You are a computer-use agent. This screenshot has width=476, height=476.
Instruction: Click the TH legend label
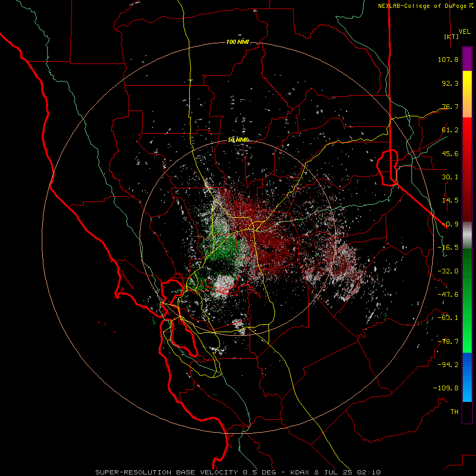coord(454,412)
